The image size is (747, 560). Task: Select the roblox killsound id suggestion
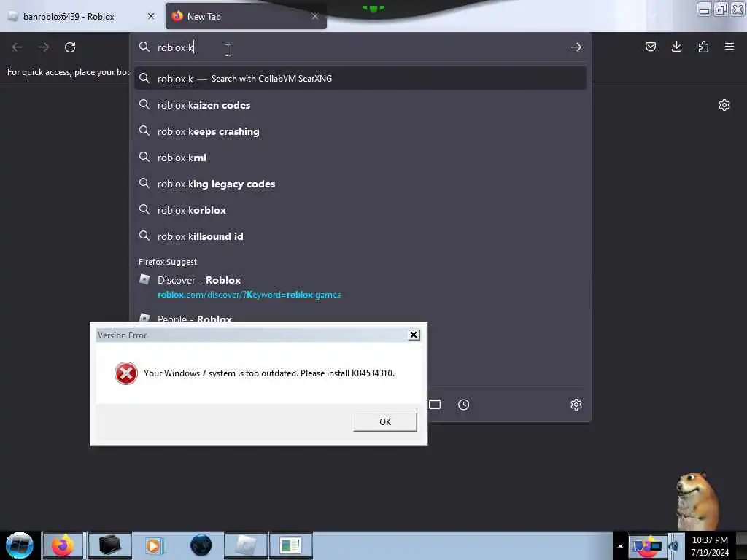click(360, 236)
